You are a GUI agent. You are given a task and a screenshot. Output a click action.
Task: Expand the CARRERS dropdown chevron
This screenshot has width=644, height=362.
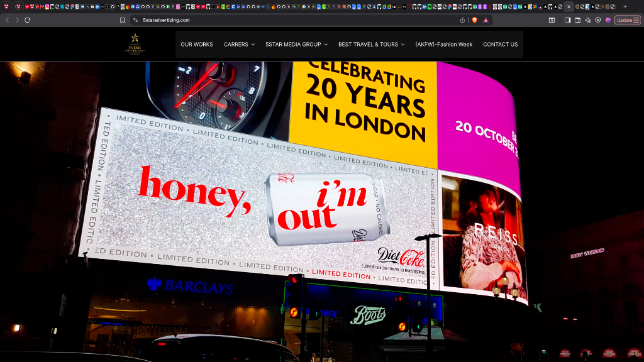(x=253, y=45)
